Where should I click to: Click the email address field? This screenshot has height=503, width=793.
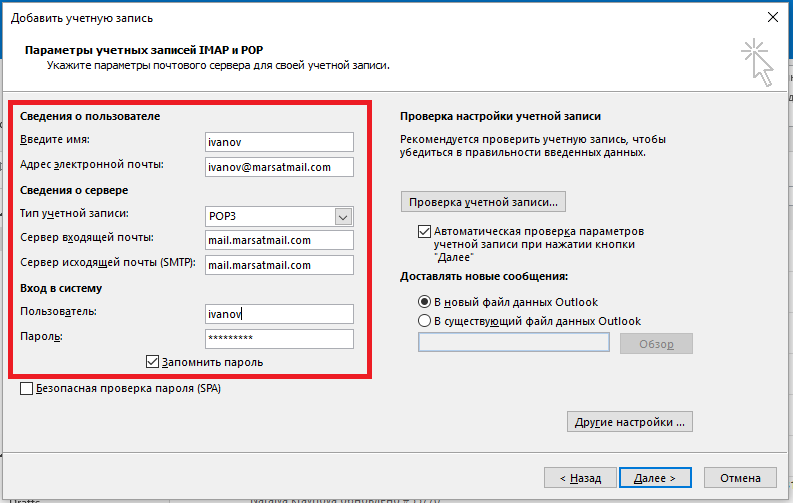[279, 167]
